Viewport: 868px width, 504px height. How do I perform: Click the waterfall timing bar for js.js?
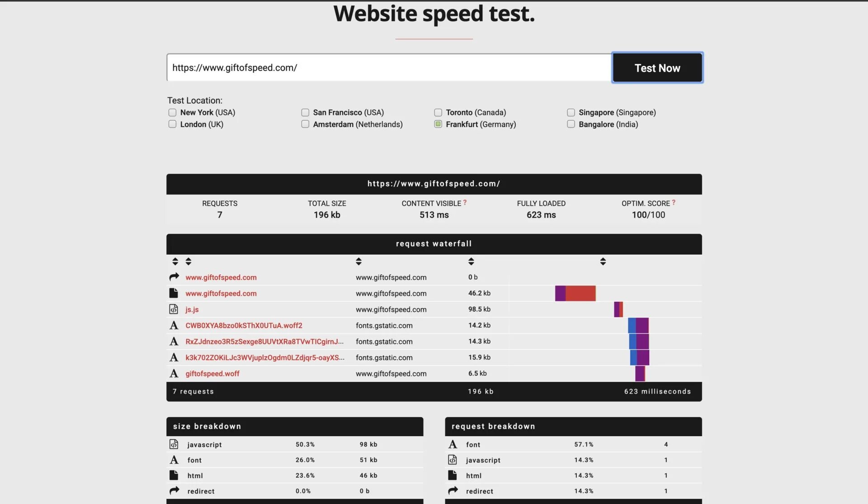tap(618, 309)
